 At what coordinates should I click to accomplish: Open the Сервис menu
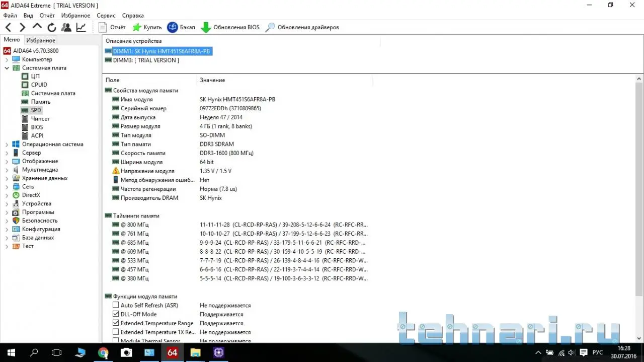click(x=106, y=16)
